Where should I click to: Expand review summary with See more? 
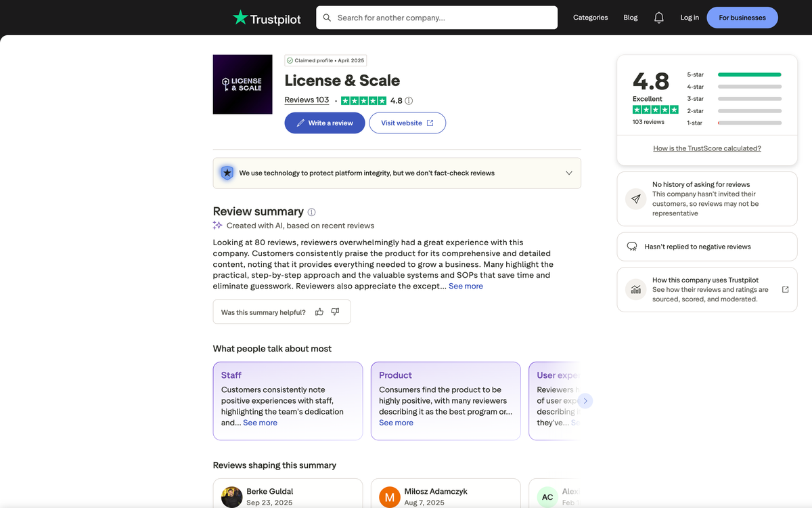click(x=466, y=286)
